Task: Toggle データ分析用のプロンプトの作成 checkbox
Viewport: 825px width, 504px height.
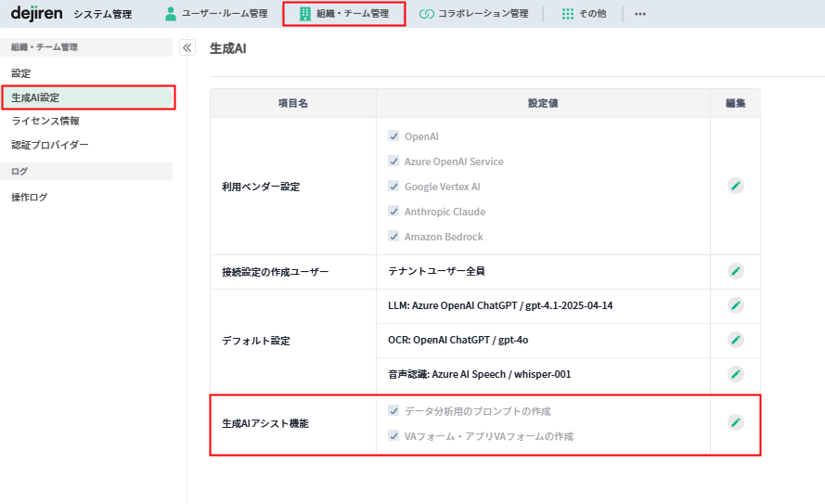Action: click(x=393, y=411)
